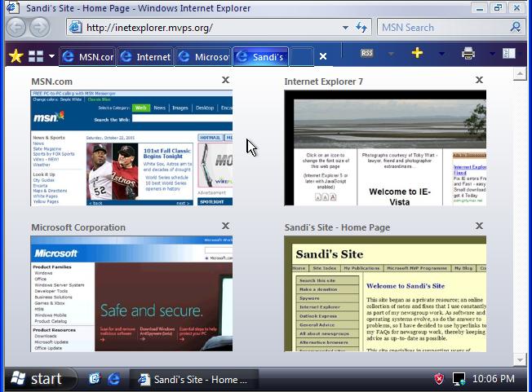This screenshot has width=532, height=392.
Task: Switch to the Internet tab
Action: tap(145, 56)
